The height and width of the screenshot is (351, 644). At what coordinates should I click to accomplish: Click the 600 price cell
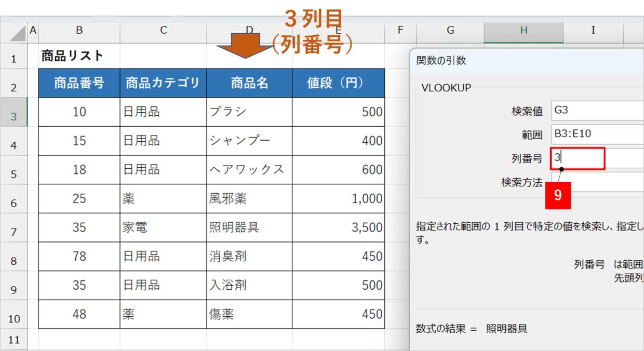(x=338, y=169)
